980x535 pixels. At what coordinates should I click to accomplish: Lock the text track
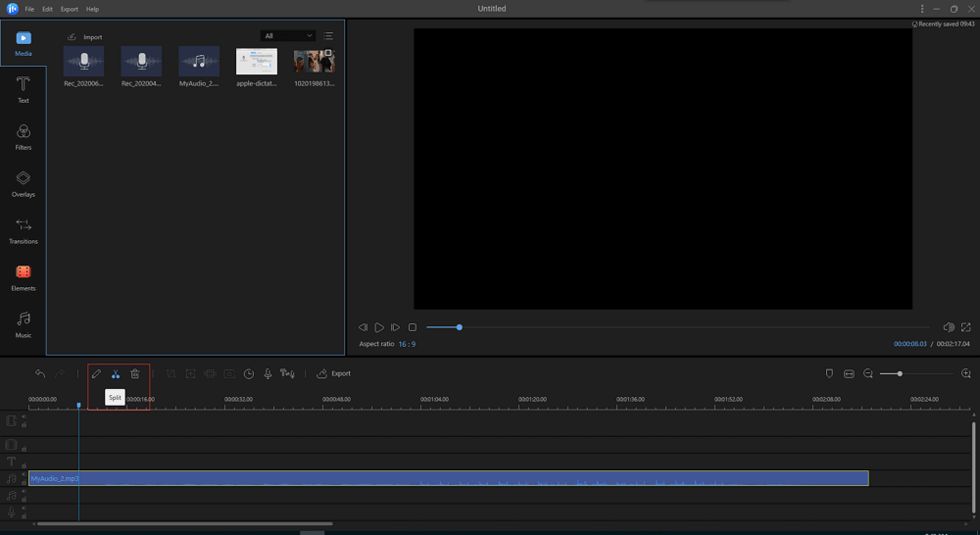[24, 465]
